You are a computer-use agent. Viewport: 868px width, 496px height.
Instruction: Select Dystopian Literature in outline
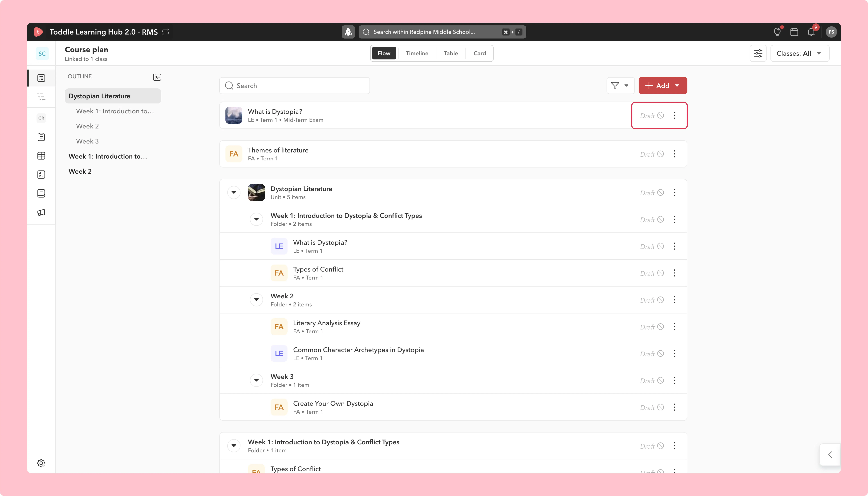coord(113,96)
